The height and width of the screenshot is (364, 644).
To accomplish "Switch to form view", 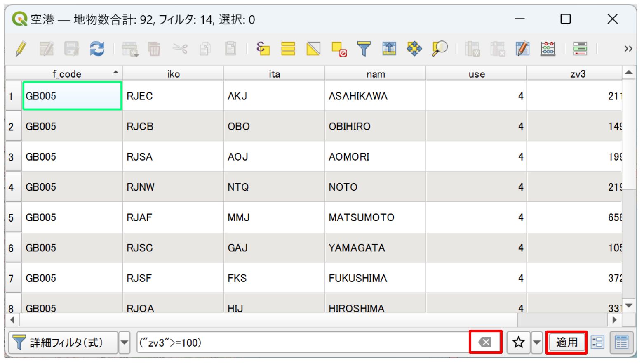I will tap(597, 342).
